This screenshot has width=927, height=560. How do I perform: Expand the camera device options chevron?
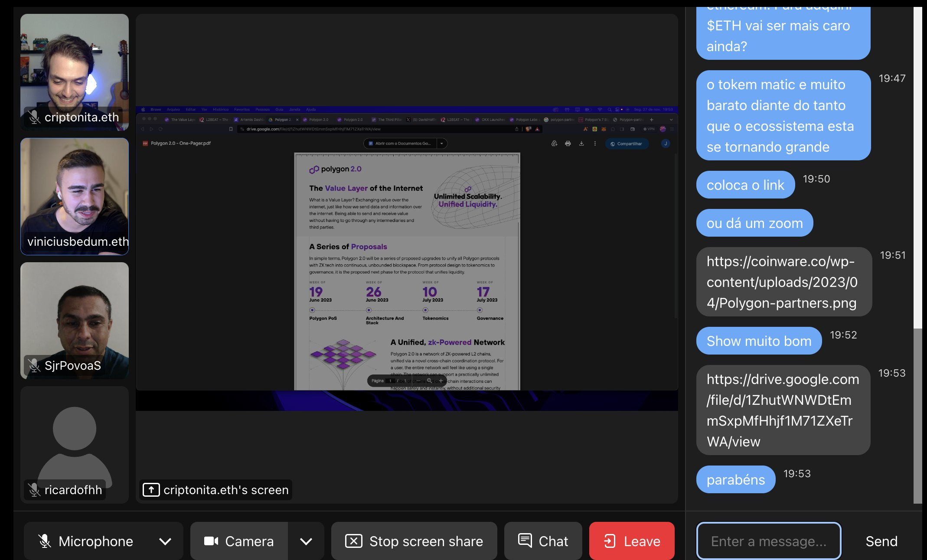(306, 541)
